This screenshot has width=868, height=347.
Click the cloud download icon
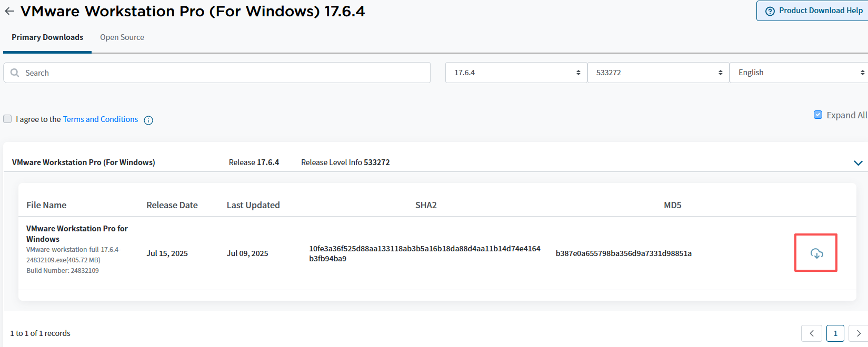click(x=816, y=253)
